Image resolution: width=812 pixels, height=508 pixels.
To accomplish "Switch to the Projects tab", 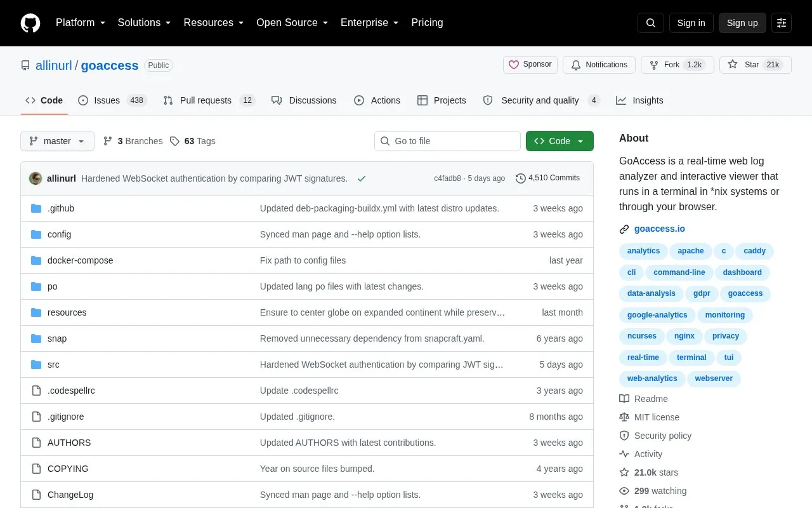I will (x=442, y=100).
